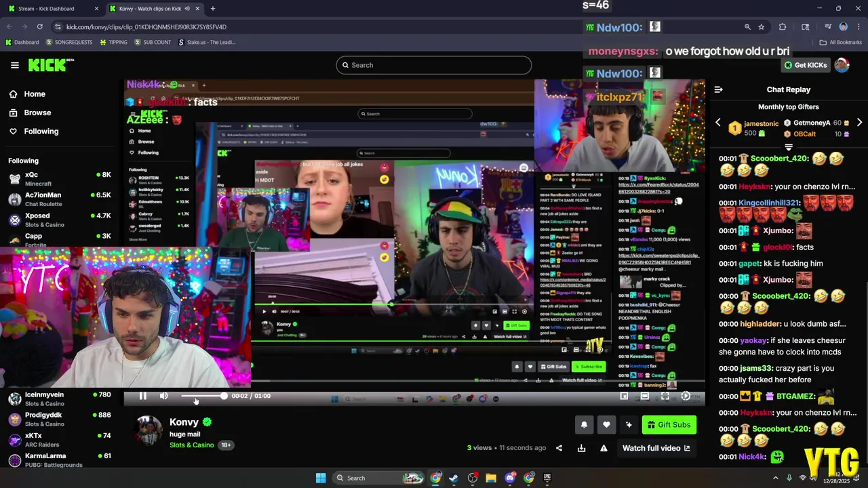
Task: Click jamestonic in top gifters
Action: pos(762,123)
